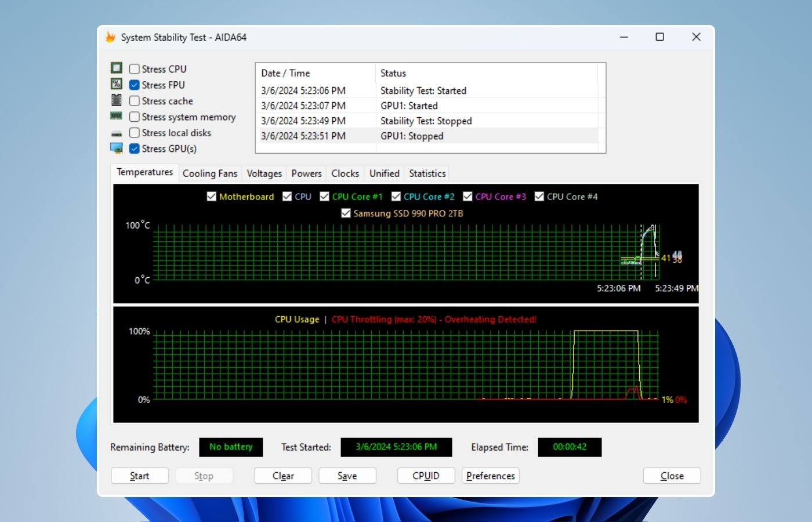This screenshot has width=812, height=522.
Task: Hide the Motherboard temperature graph line
Action: pyautogui.click(x=212, y=197)
